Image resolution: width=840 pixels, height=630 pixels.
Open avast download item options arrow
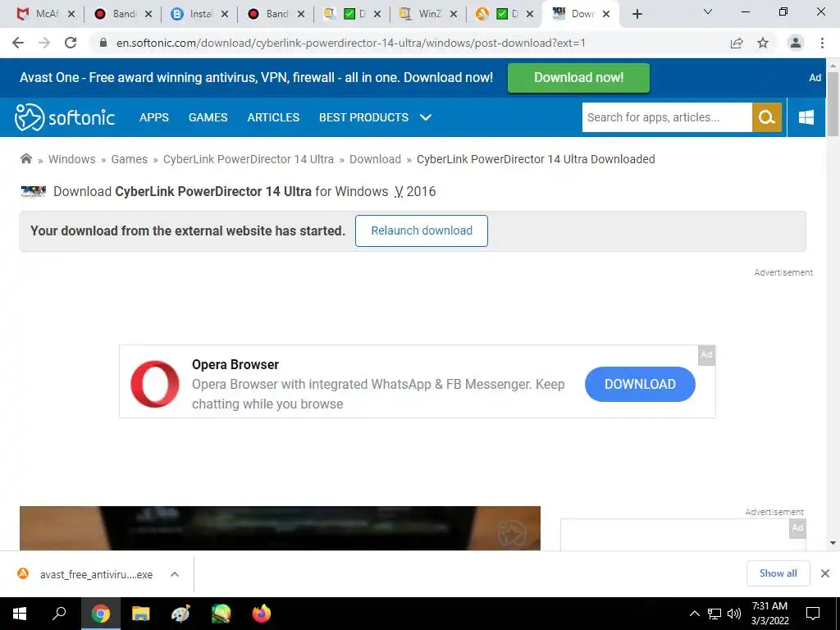pyautogui.click(x=175, y=574)
